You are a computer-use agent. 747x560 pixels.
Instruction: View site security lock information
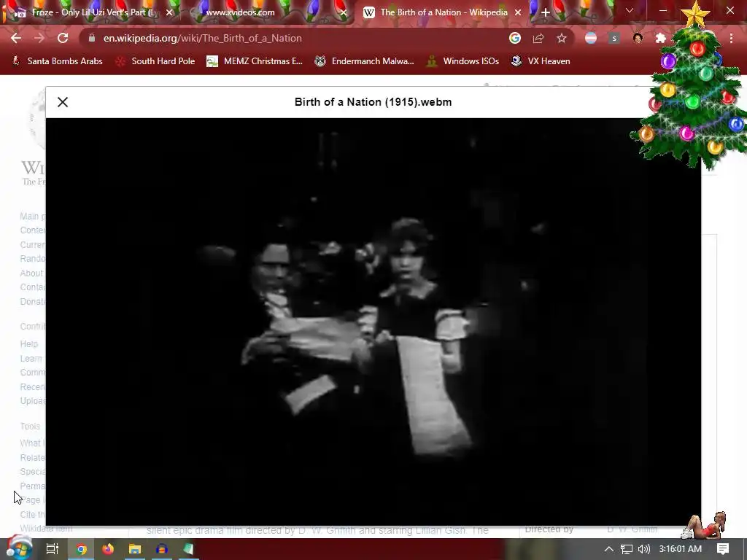[92, 38]
